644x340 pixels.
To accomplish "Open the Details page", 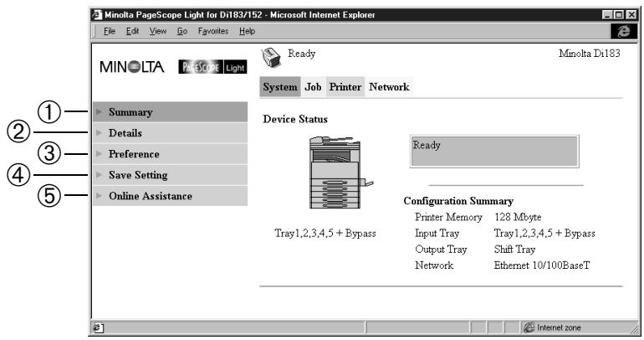I will click(x=171, y=133).
